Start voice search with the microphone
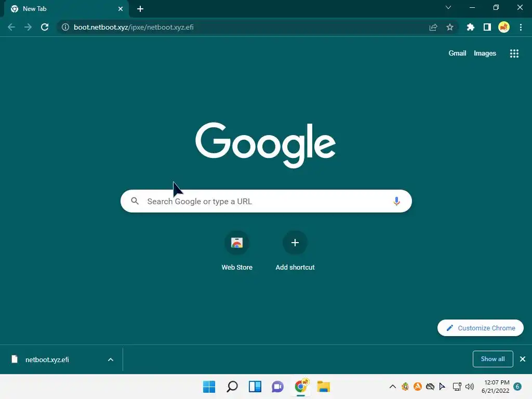Viewport: 532px width, 399px height. point(396,201)
